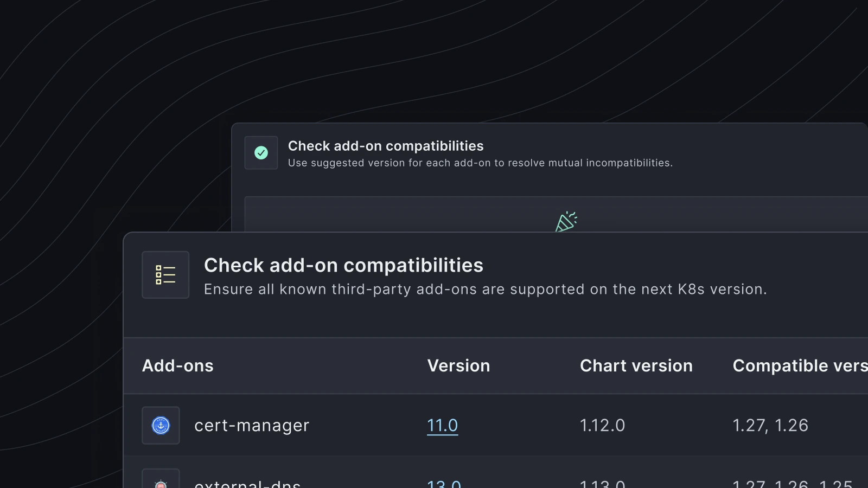Select the Add-ons column header

pos(177,365)
